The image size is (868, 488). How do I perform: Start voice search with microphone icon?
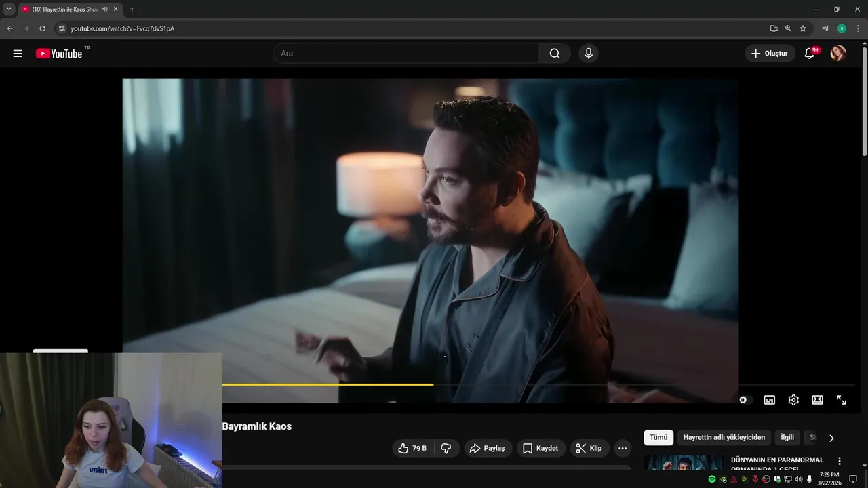point(589,54)
